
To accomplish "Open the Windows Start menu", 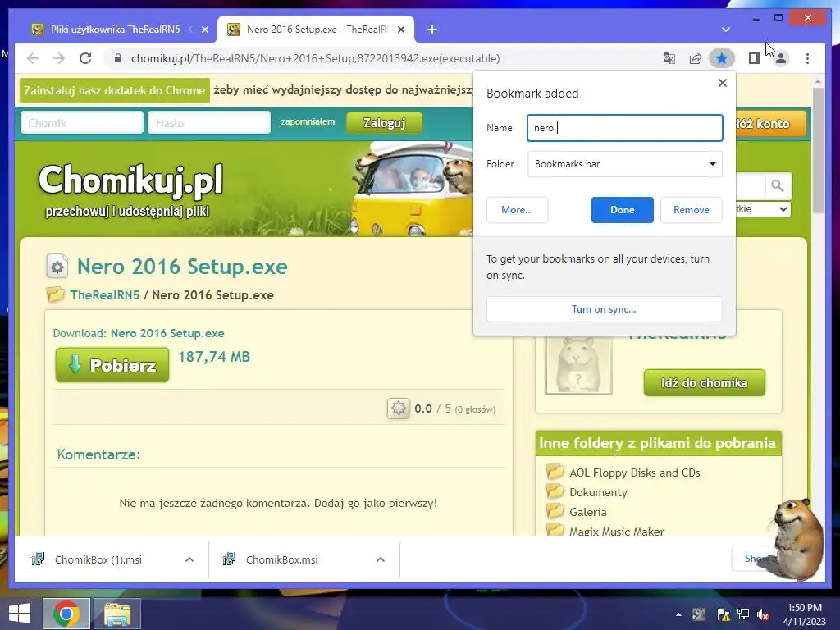I will click(x=20, y=614).
